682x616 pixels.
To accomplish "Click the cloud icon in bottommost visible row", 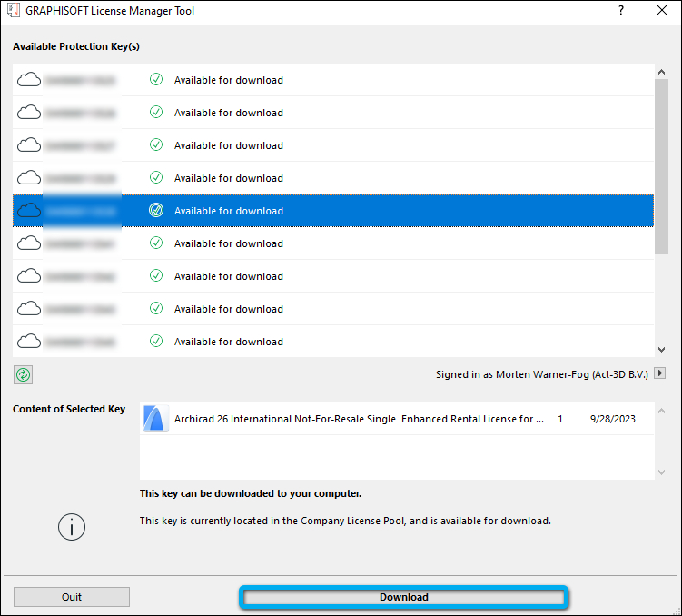I will coord(29,342).
